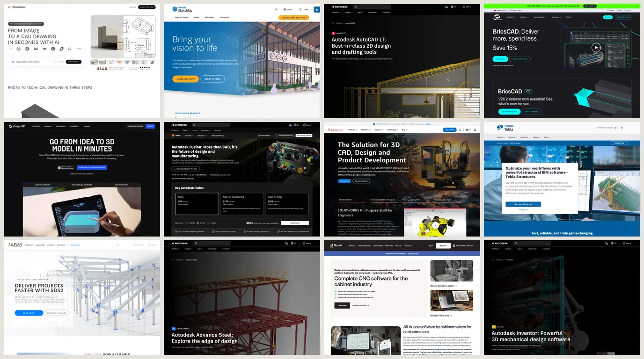This screenshot has height=359, width=644.
Task: Click the search icon on the SOLIDWORKS page
Action: tap(460, 130)
